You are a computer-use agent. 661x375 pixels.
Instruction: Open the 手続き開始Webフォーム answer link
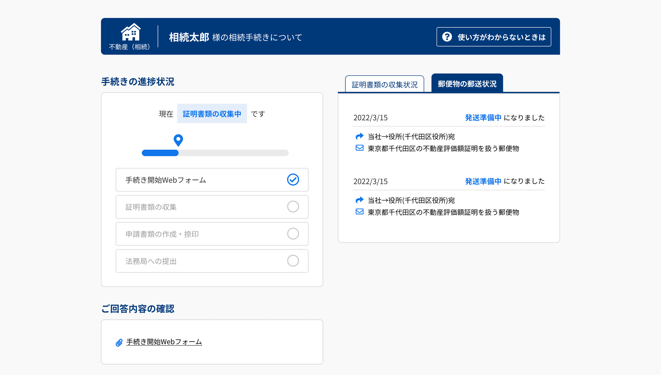(164, 342)
